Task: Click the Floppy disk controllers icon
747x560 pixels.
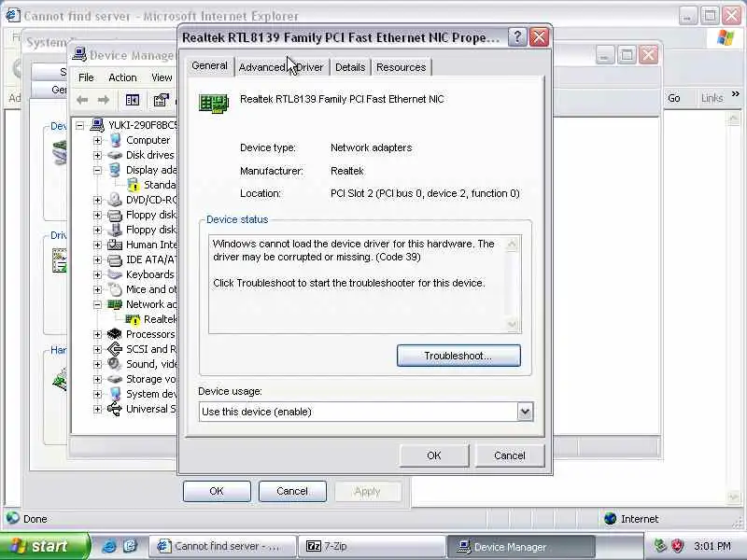Action: (x=115, y=215)
